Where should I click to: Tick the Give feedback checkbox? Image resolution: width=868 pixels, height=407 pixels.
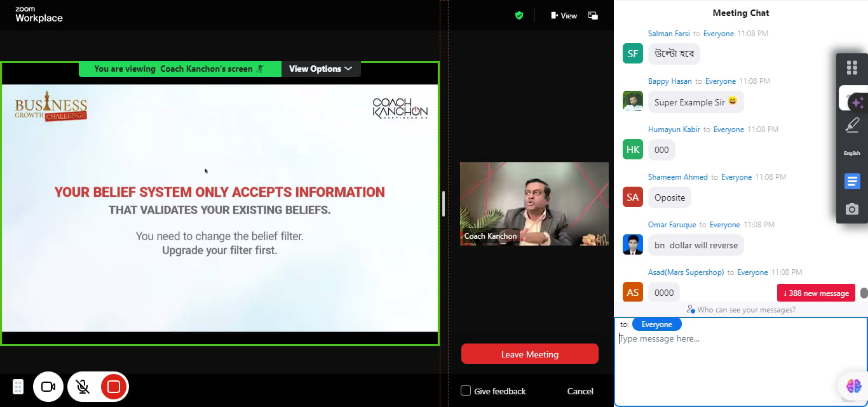coord(466,390)
